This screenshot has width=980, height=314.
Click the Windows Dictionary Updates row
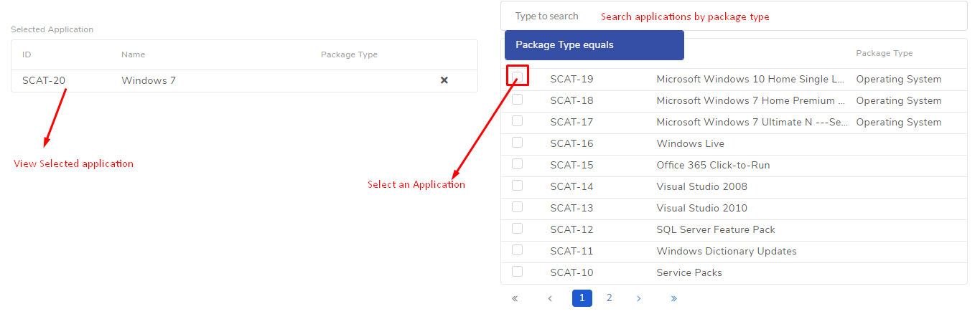(x=734, y=252)
